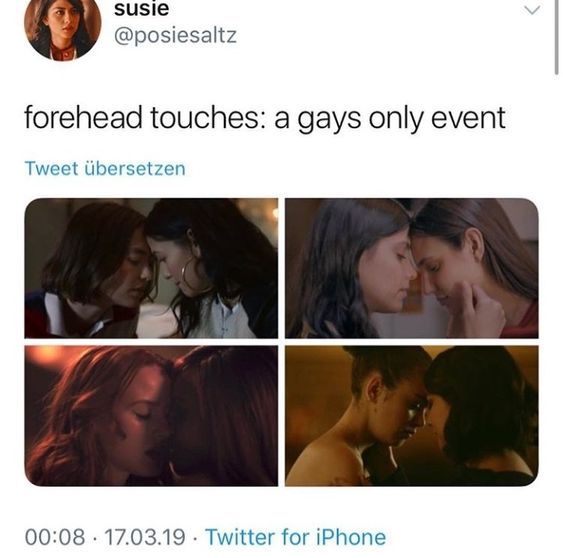Click the Tweet übersetzen translate link

click(105, 168)
